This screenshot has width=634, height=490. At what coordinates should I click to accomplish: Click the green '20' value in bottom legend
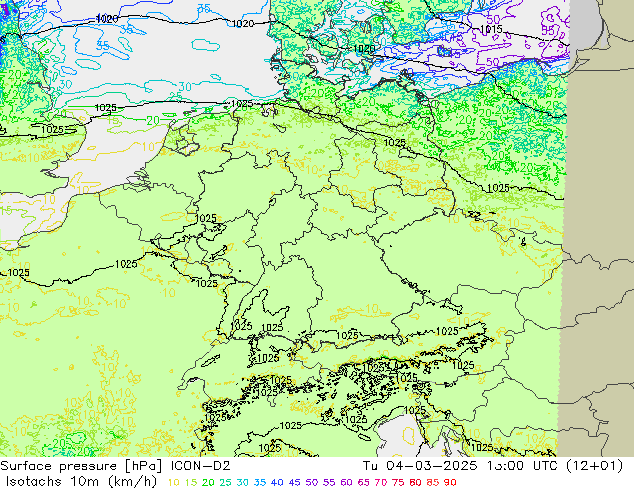[208, 482]
